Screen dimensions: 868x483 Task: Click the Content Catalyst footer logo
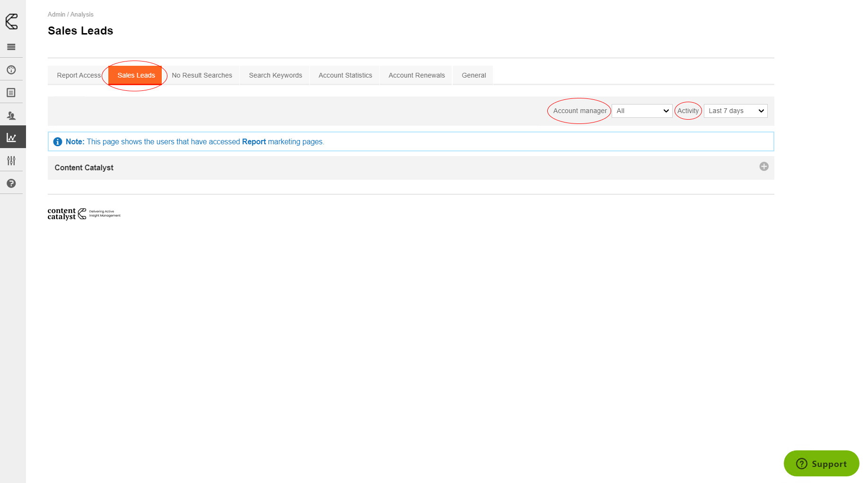click(x=84, y=214)
